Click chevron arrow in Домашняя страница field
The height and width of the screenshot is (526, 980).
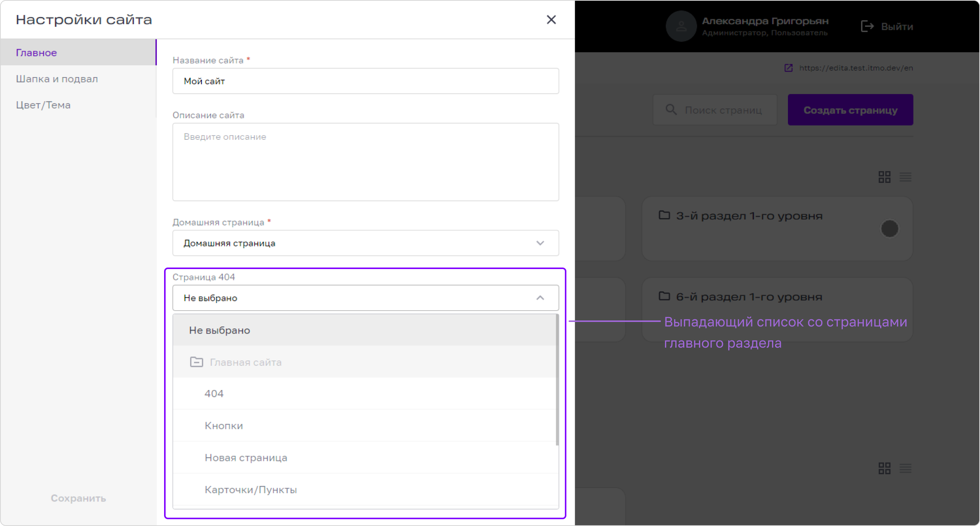540,243
